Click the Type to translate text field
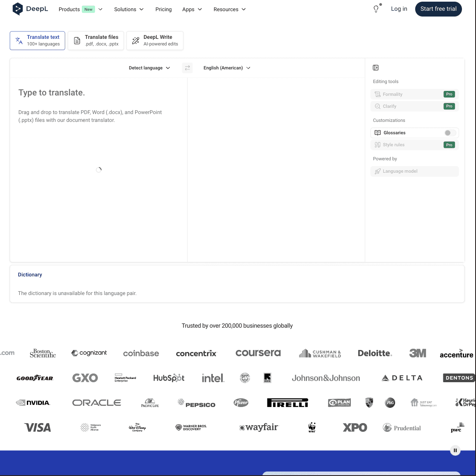The image size is (476, 476). click(x=99, y=170)
